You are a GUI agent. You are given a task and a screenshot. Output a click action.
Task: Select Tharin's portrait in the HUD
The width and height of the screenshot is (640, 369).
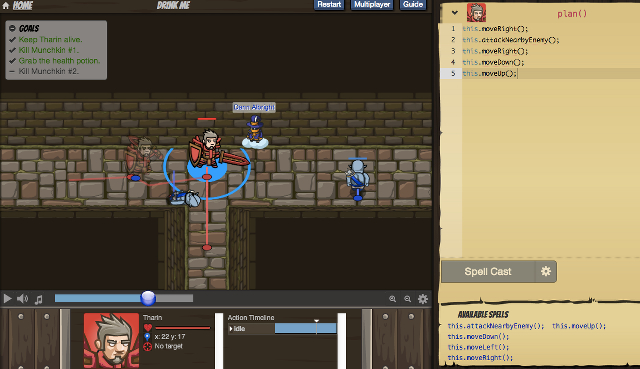click(x=111, y=340)
